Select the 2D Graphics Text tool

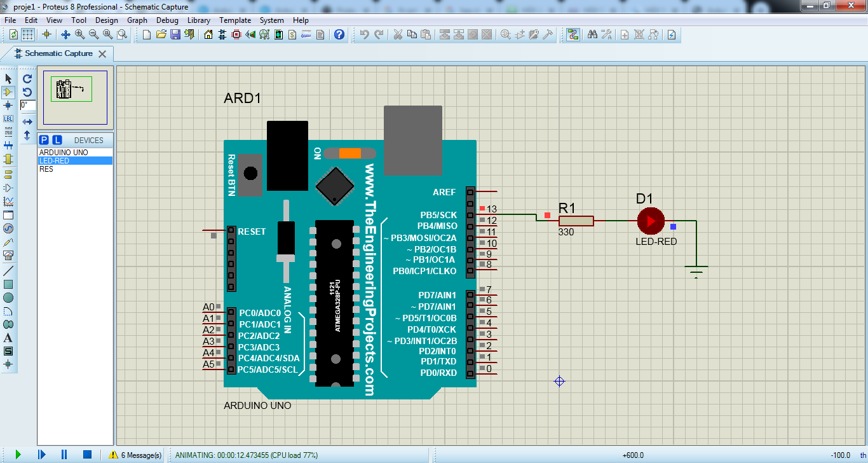pyautogui.click(x=8, y=338)
